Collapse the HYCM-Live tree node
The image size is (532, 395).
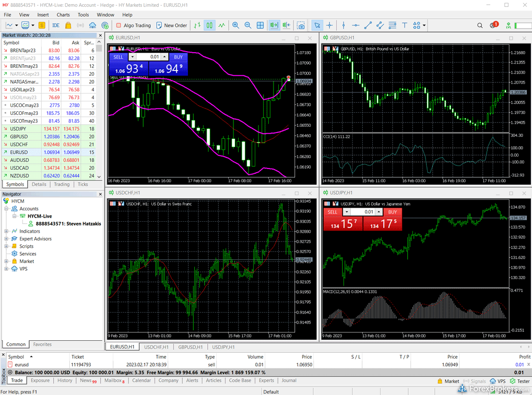pos(14,216)
